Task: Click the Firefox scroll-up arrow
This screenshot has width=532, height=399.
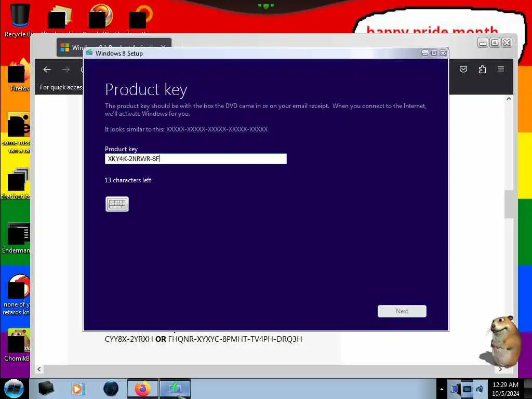Action: pyautogui.click(x=509, y=99)
